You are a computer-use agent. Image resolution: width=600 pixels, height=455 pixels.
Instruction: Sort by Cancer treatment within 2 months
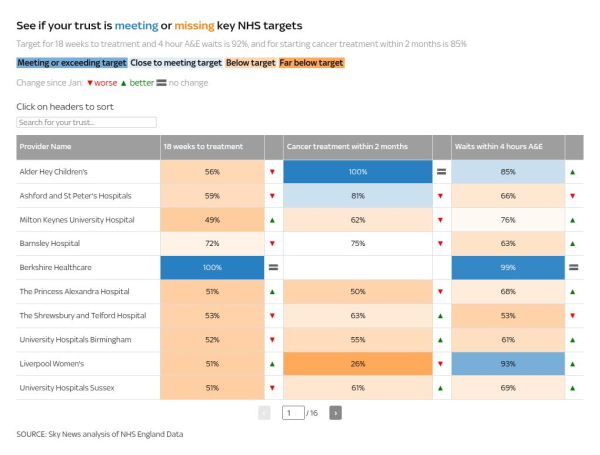point(357,147)
